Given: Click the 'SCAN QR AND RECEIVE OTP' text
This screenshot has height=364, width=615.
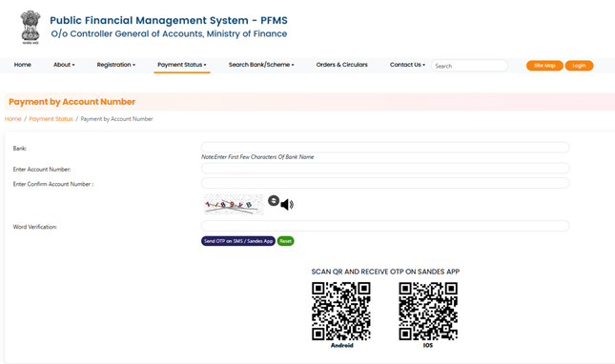Looking at the screenshot, I should point(385,272).
